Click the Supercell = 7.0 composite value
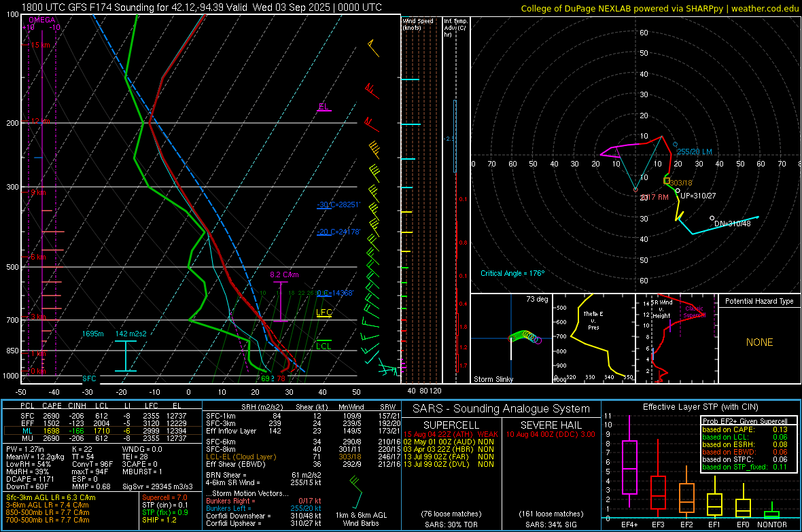 click(x=164, y=497)
